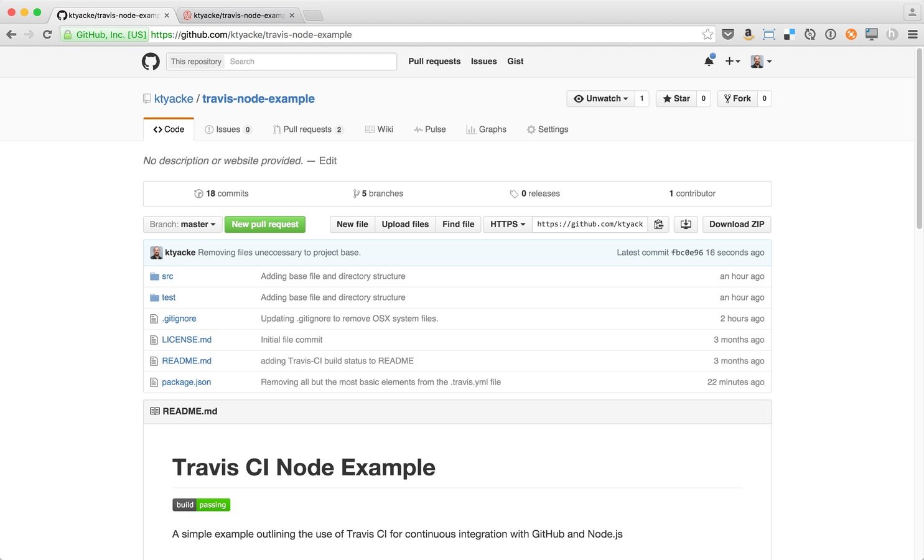Open Pull requests tab with 2
The image size is (924, 560).
(307, 129)
